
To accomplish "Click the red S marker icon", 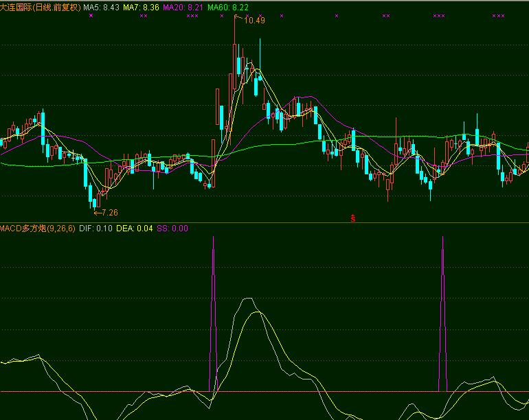I will point(353,218).
